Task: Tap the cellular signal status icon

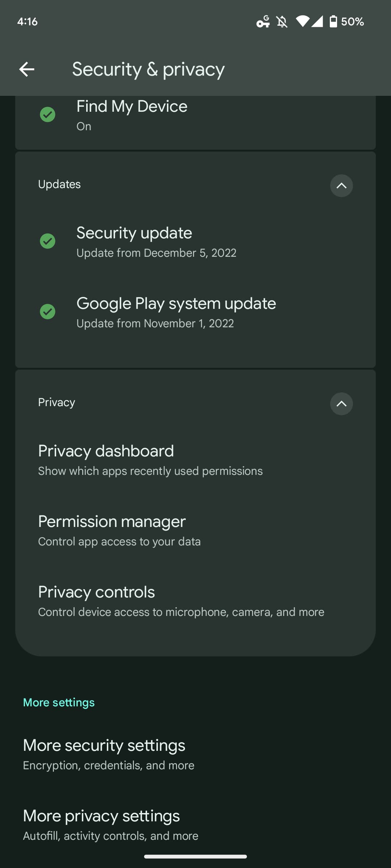Action: 317,21
